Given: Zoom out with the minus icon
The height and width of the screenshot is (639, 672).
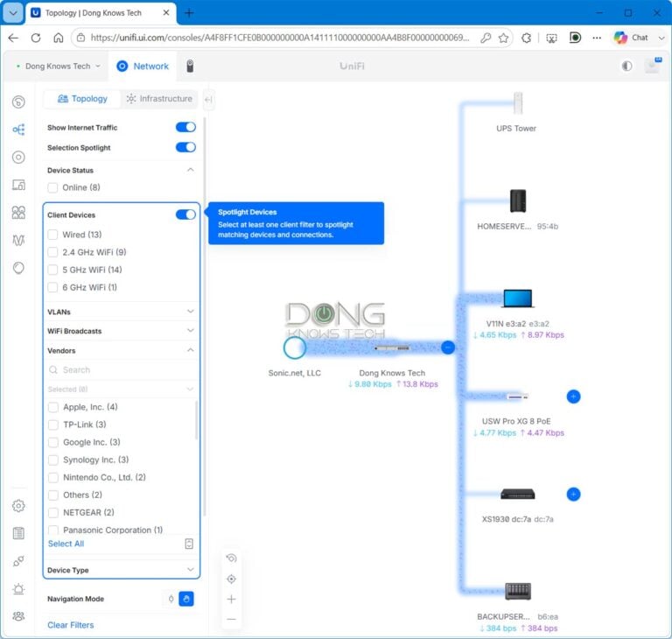Looking at the screenshot, I should click(231, 619).
